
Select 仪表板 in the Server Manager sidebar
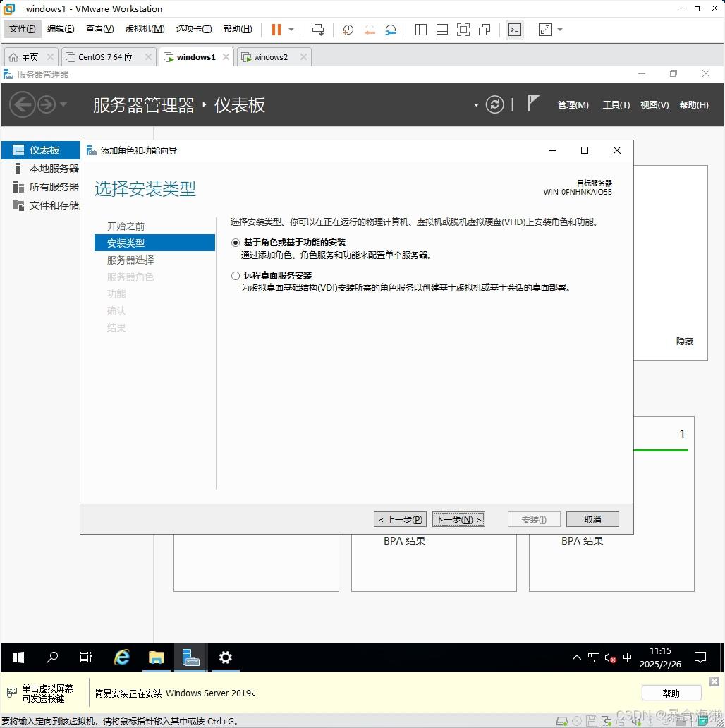pos(41,150)
